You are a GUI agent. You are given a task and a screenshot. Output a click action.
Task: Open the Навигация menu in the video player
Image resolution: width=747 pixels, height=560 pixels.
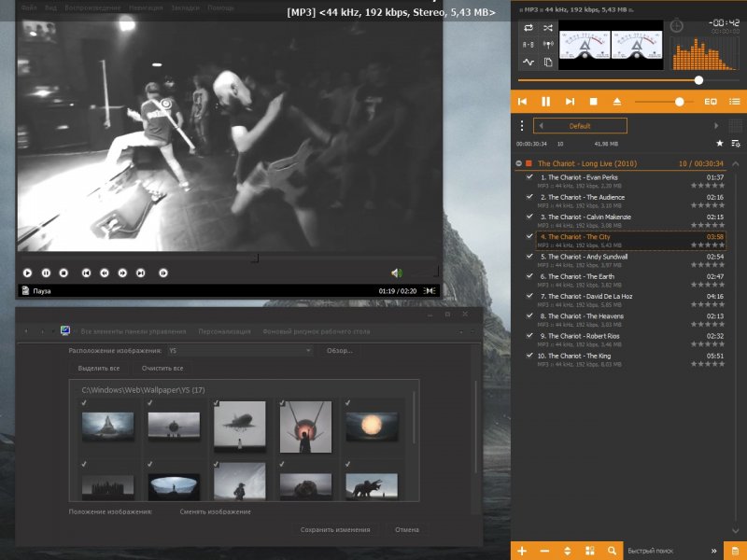click(146, 7)
